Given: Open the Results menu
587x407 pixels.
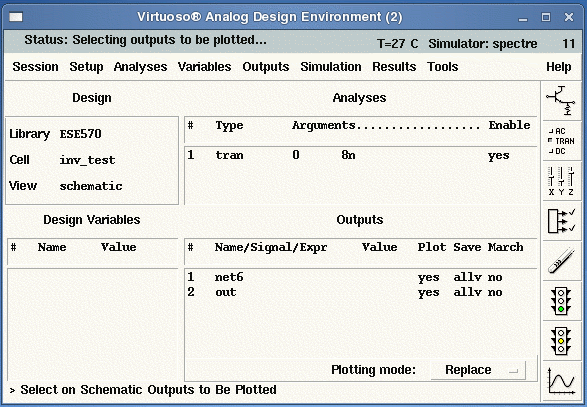Looking at the screenshot, I should pyautogui.click(x=394, y=67).
